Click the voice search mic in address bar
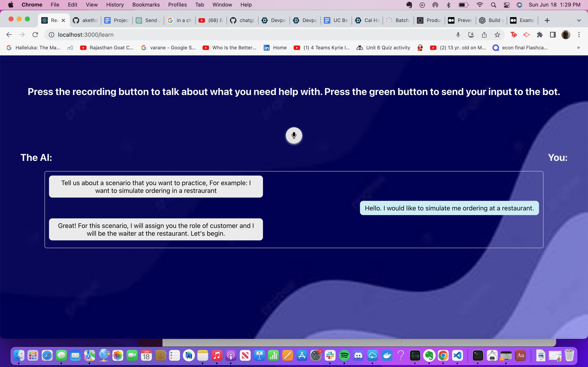 click(x=458, y=35)
